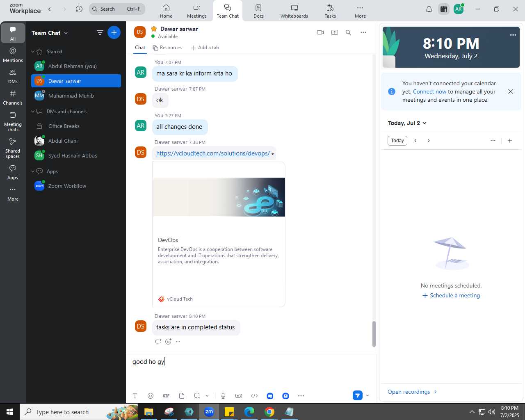Open screenshot tool dropdown arrow
The width and height of the screenshot is (525, 420).
[207, 396]
